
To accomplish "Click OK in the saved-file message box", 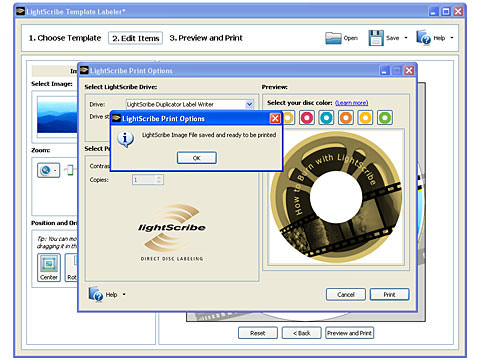I will [x=197, y=158].
